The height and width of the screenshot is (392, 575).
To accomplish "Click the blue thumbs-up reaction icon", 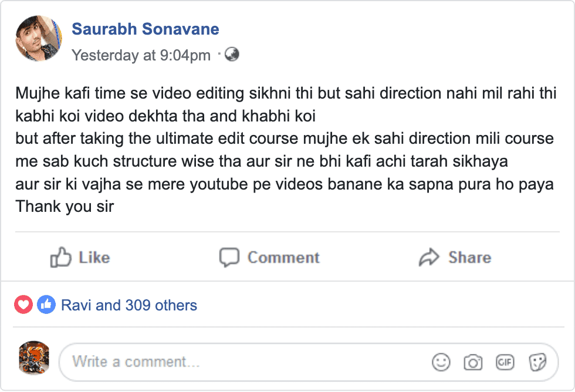I will pos(46,305).
